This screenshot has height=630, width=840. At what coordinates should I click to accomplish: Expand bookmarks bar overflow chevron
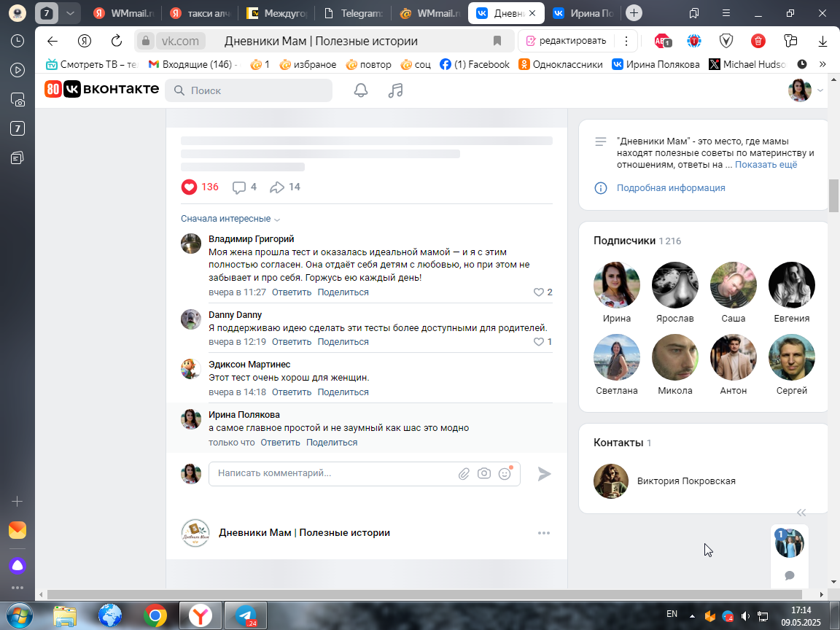pyautogui.click(x=822, y=64)
